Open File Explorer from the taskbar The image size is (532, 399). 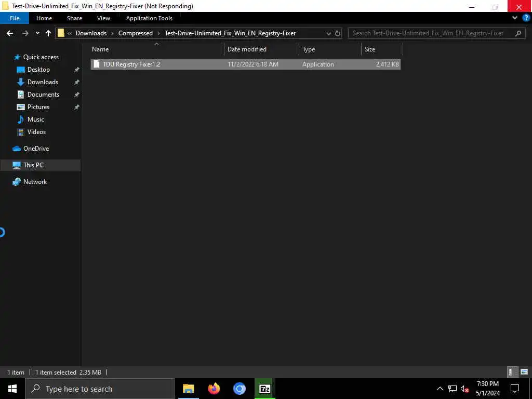pyautogui.click(x=188, y=389)
